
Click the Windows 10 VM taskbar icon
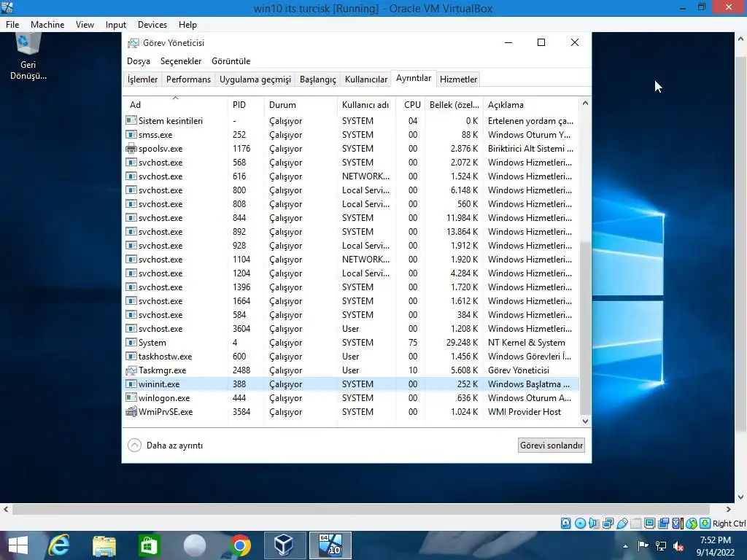tap(330, 545)
